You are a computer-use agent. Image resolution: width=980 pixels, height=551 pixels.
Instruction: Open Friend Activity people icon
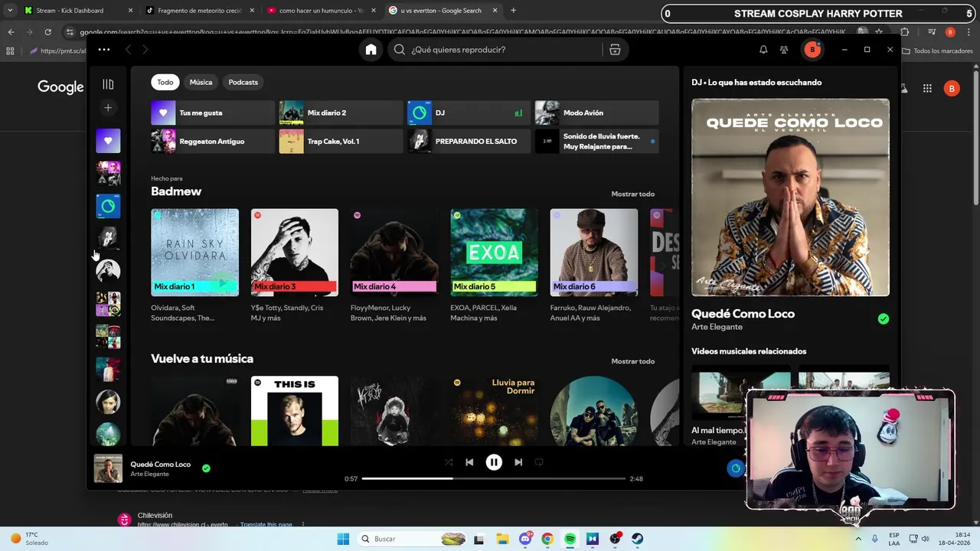[x=784, y=50]
